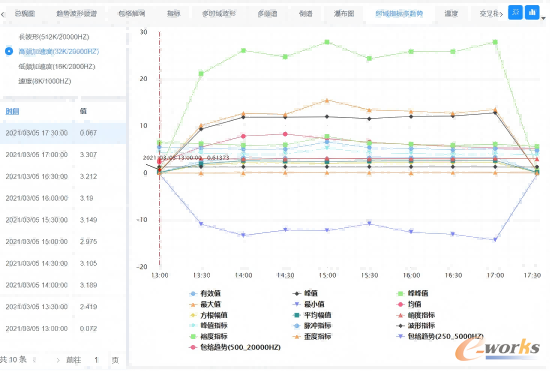
Task: Choose 速度(8K/1000HZ) option
Action: tap(45, 81)
